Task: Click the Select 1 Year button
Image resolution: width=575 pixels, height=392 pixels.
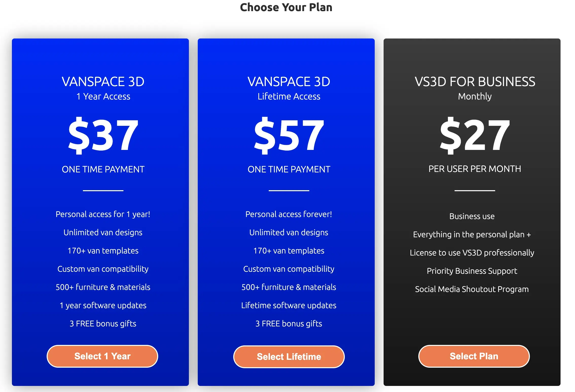Action: pos(102,356)
